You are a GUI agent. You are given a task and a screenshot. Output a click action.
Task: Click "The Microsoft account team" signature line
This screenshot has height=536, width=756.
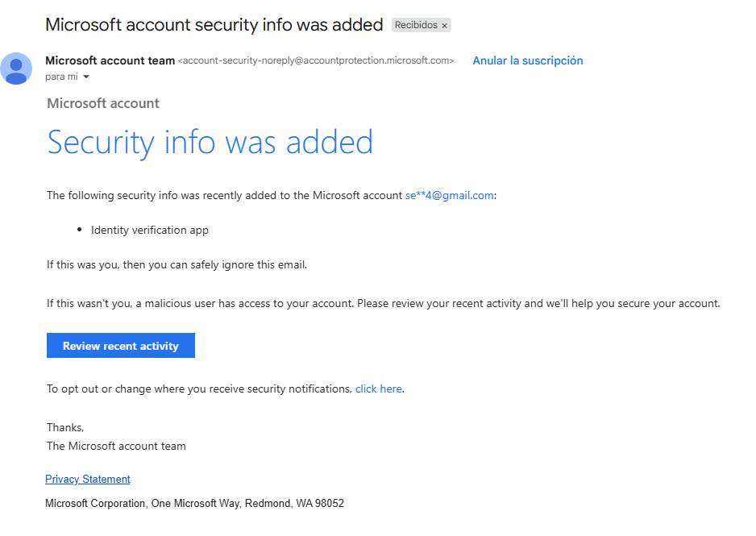pos(116,446)
